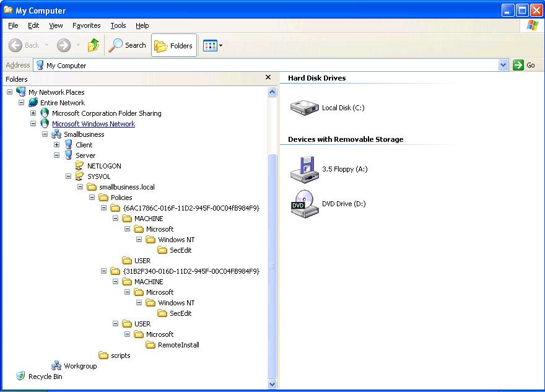Select the smallbusiness.local folder icon
This screenshot has height=392, width=545.
pos(92,187)
